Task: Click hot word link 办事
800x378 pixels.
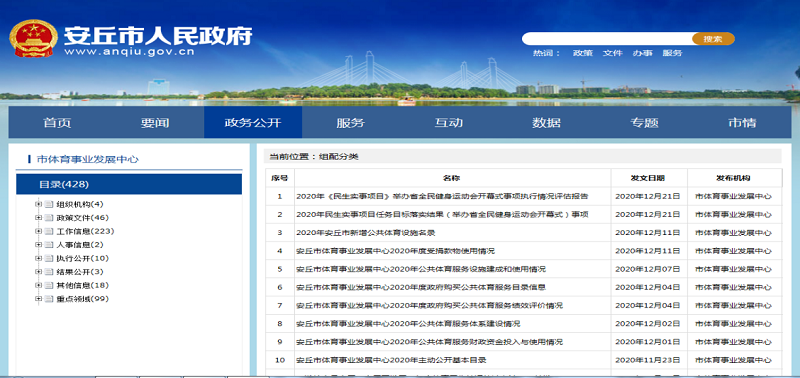Action: click(643, 53)
